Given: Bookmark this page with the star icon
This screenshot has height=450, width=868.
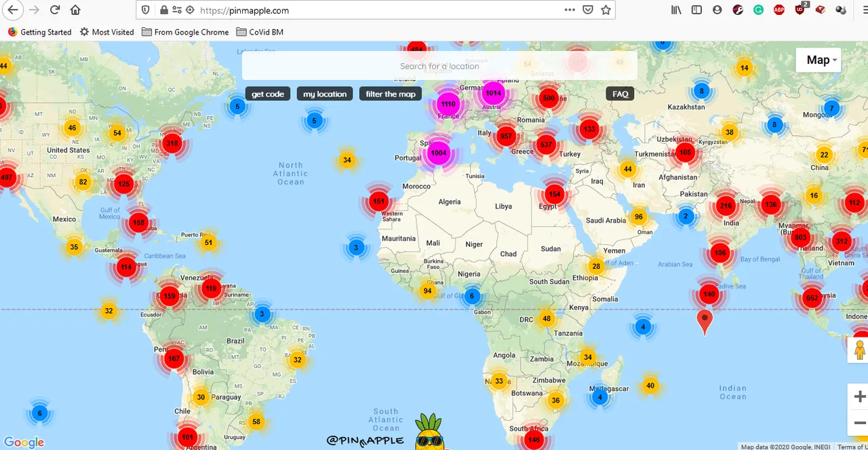Looking at the screenshot, I should 606,10.
